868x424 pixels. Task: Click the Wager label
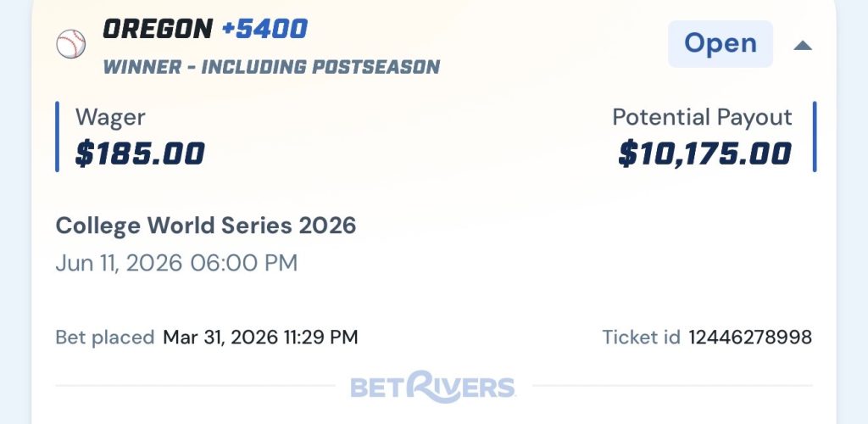pyautogui.click(x=110, y=118)
